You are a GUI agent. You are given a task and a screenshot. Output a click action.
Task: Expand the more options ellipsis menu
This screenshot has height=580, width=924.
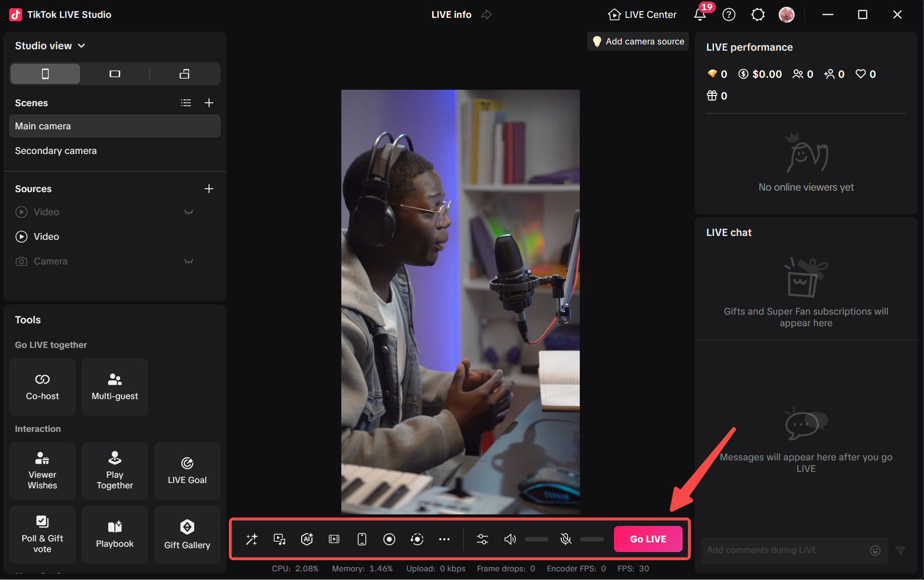[x=445, y=539]
